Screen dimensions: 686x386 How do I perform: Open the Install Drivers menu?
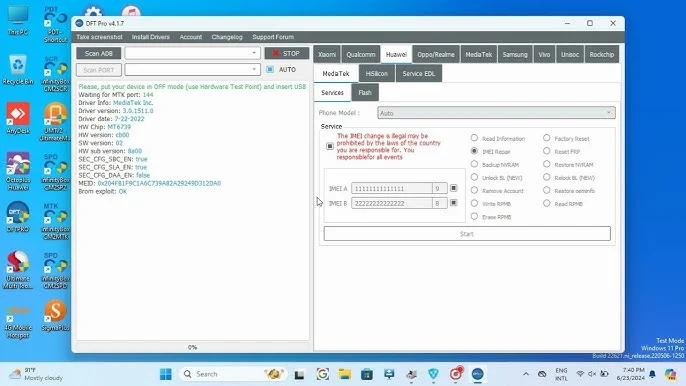[150, 37]
